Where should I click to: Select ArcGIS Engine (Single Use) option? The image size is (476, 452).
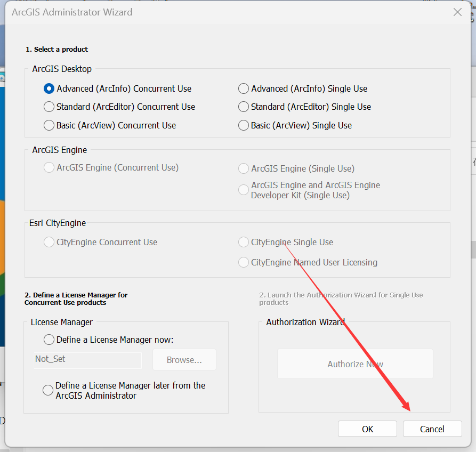click(244, 168)
